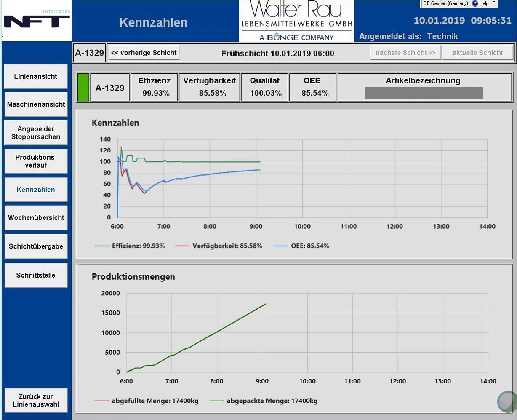
Task: Click the grey Artikelbezeichnung field
Action: tap(424, 93)
